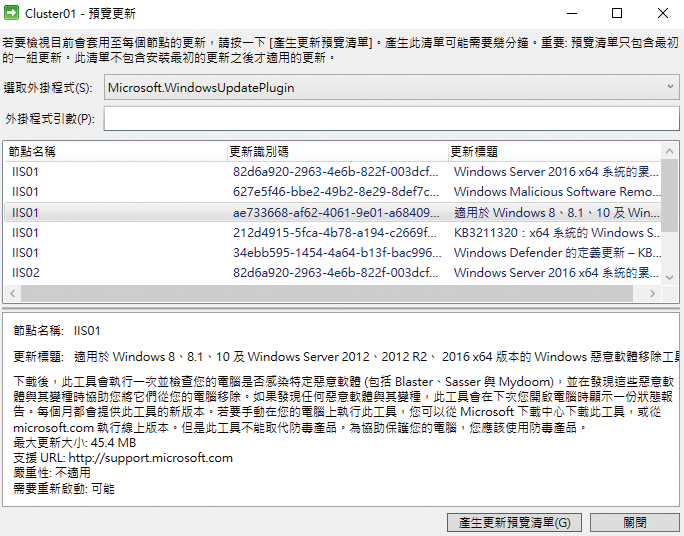Image resolution: width=684 pixels, height=536 pixels.
Task: Click the support.microsoft.com URL text
Action: 150,458
